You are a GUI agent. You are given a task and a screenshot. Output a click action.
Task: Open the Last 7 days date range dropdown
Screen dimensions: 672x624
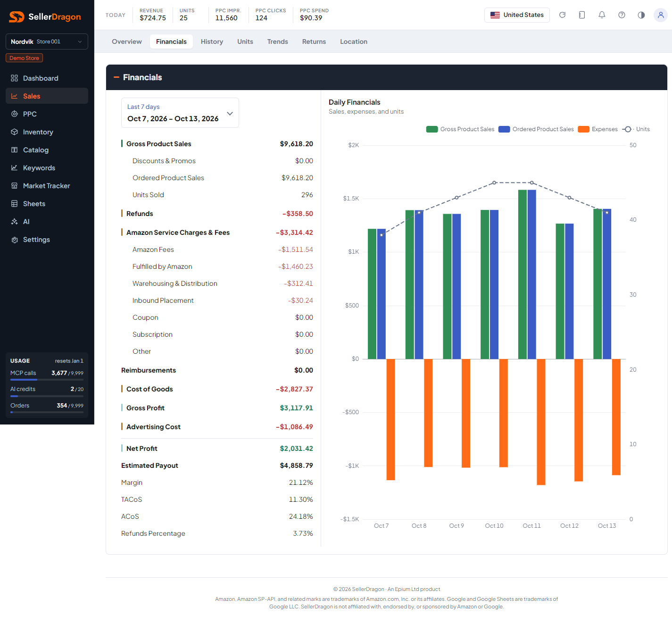[180, 113]
